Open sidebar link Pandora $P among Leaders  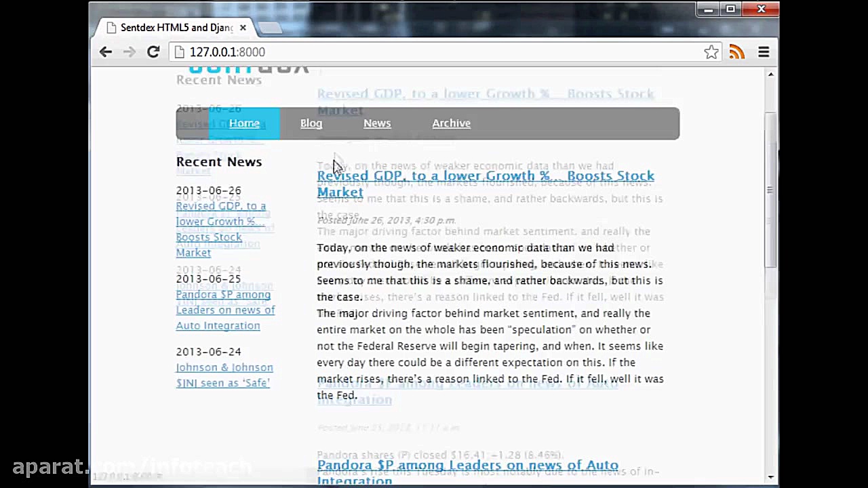click(x=225, y=310)
